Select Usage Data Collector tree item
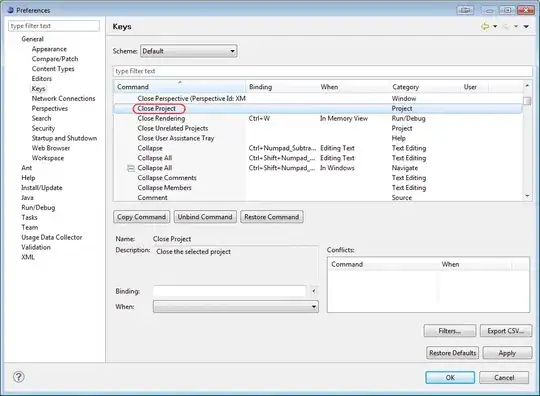 [x=52, y=237]
